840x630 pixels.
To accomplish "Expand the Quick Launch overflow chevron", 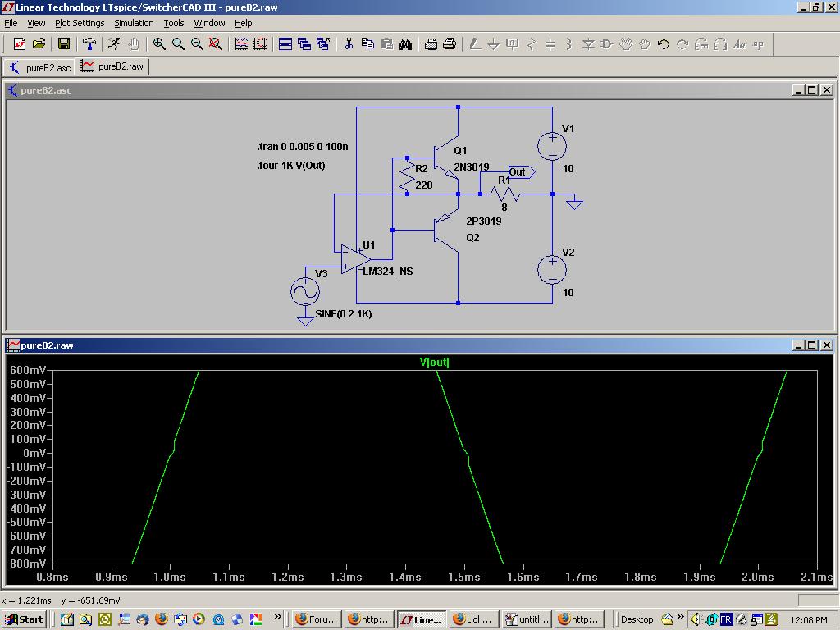I will (278, 617).
